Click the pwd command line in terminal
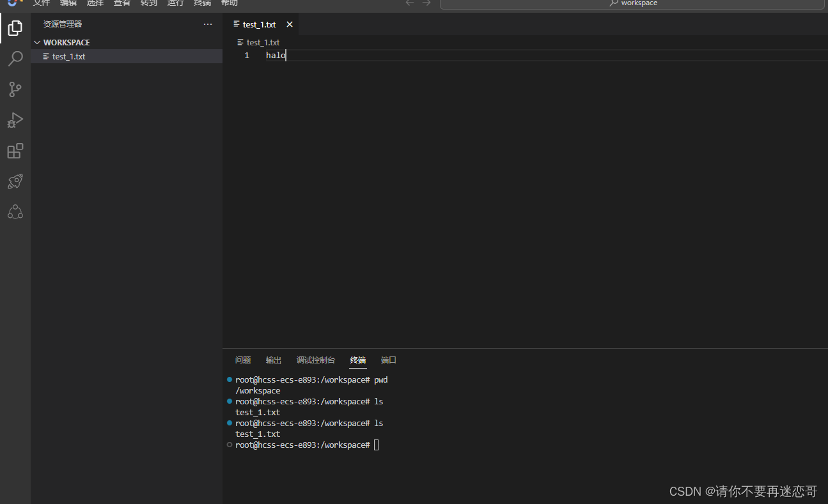828x504 pixels. [311, 379]
